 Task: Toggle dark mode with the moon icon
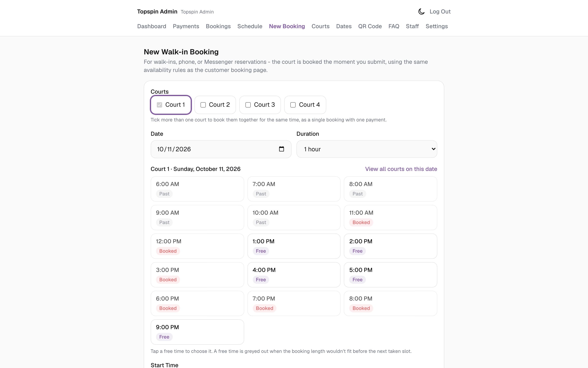(x=421, y=11)
